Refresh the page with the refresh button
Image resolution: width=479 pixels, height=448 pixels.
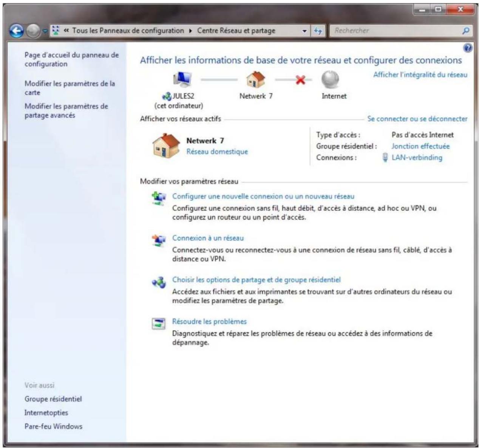pos(318,31)
